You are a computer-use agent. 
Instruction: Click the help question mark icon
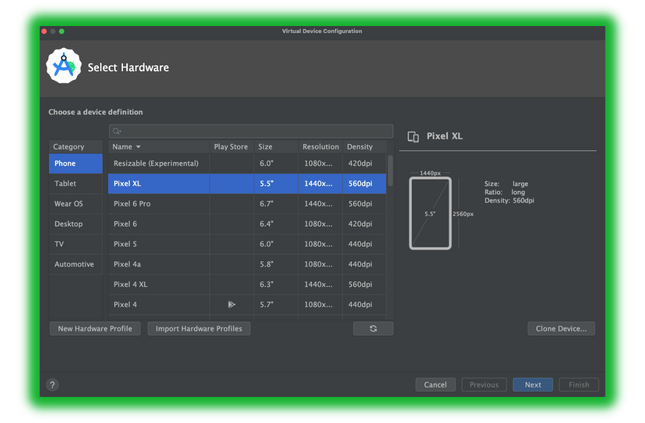coord(52,385)
